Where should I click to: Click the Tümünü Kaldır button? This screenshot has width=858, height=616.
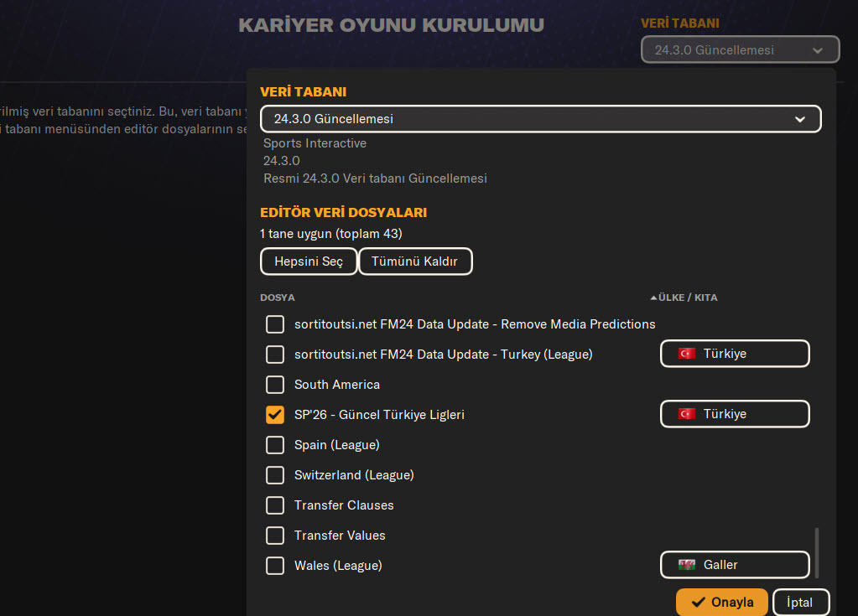click(x=415, y=261)
